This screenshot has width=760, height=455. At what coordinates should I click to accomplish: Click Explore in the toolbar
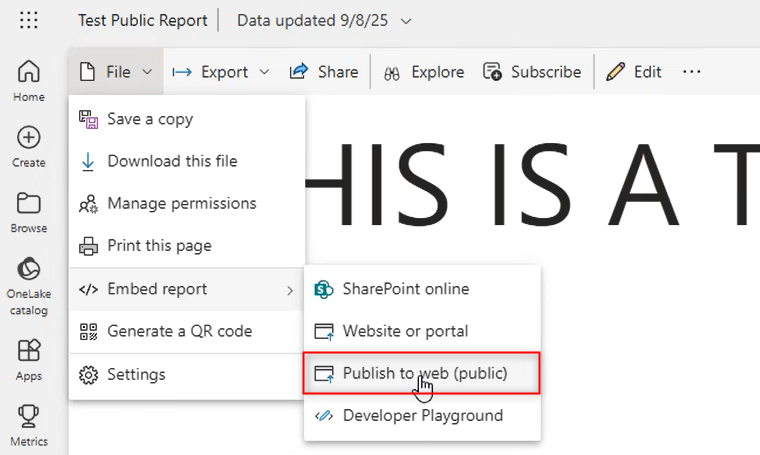tap(423, 72)
